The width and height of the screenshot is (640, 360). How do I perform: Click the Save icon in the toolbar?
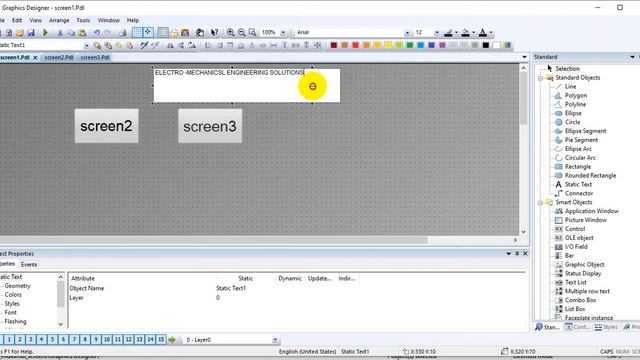tap(31, 33)
